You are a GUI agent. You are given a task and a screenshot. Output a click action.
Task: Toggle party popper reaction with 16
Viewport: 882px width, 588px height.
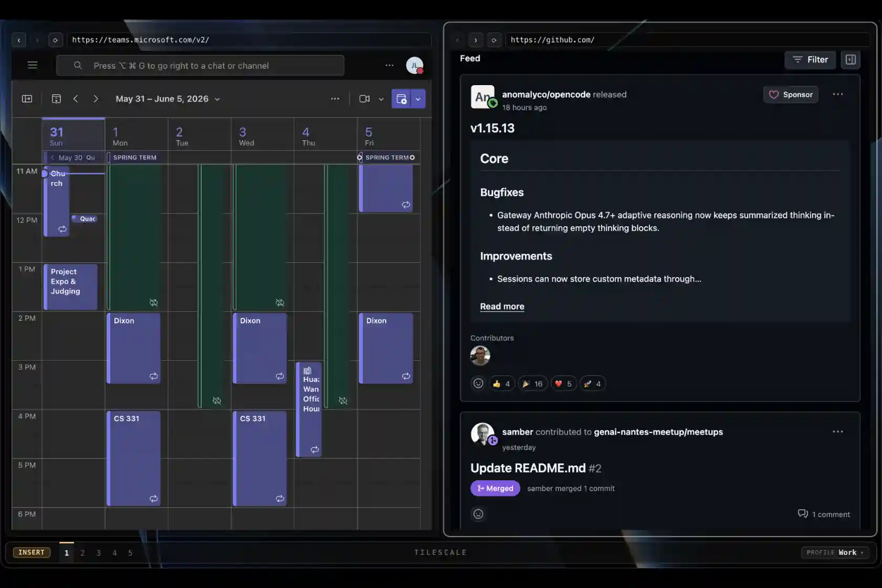click(533, 384)
